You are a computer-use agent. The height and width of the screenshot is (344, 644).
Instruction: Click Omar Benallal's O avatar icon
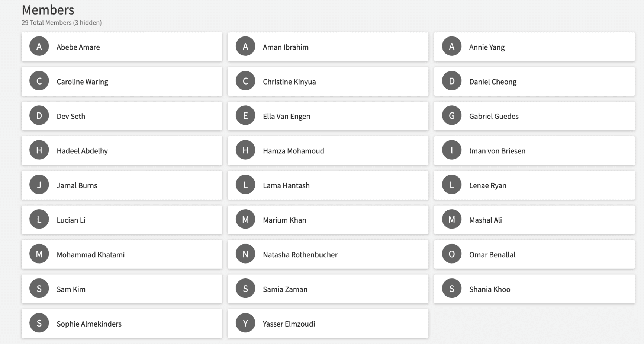pyautogui.click(x=452, y=254)
